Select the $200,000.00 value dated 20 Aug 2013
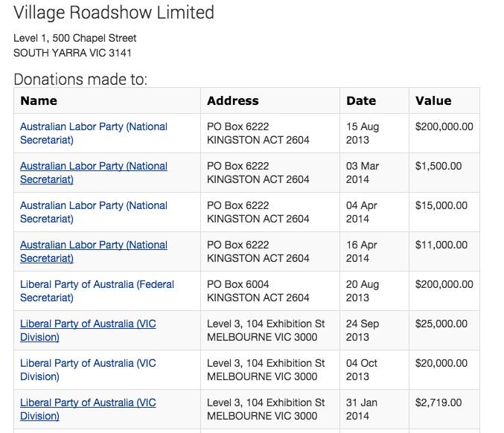 tap(444, 284)
